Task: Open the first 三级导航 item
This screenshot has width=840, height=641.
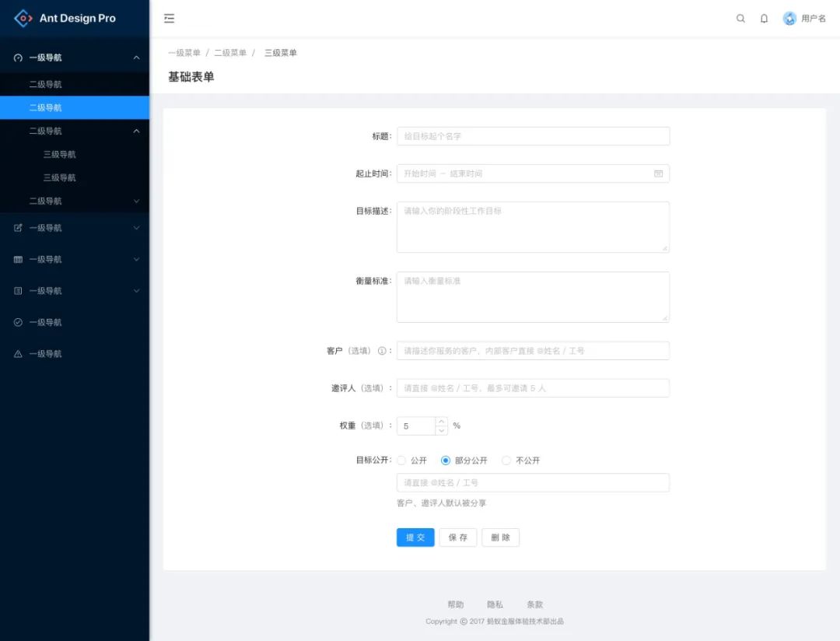Action: tap(75, 154)
